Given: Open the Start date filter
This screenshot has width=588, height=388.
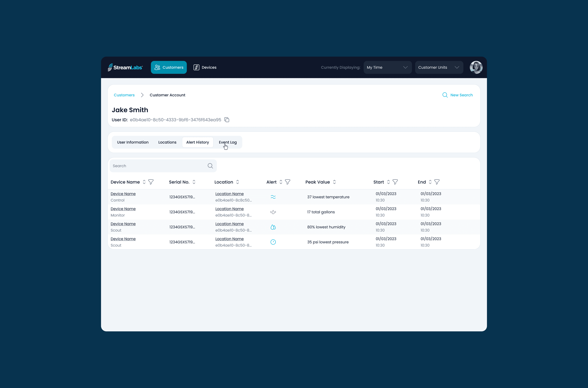Looking at the screenshot, I should [395, 182].
